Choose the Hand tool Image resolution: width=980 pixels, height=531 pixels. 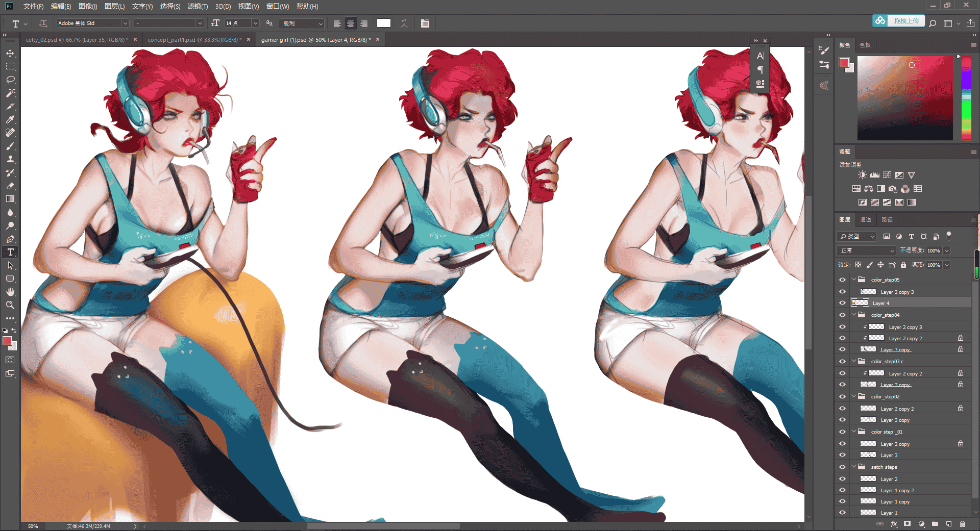pyautogui.click(x=10, y=292)
